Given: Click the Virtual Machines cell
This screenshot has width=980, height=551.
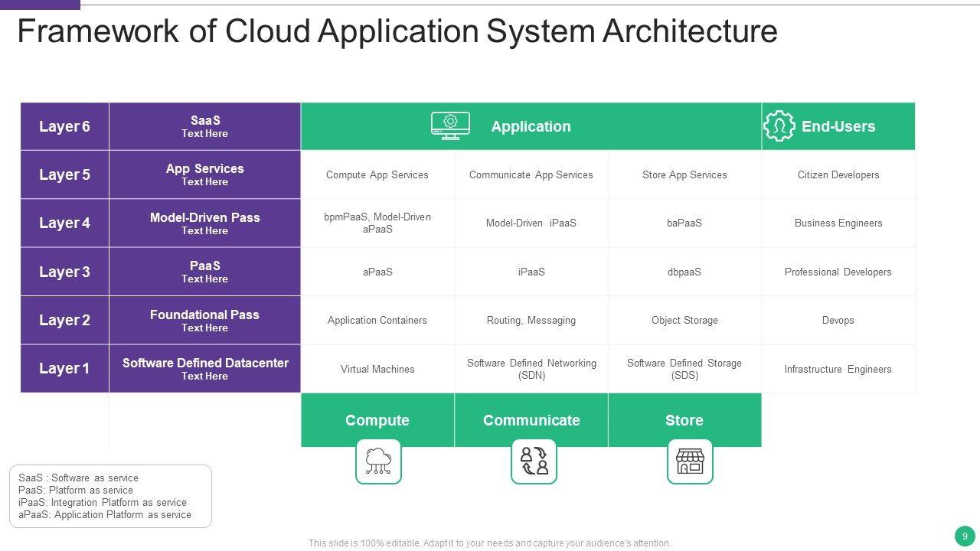Looking at the screenshot, I should 377,369.
